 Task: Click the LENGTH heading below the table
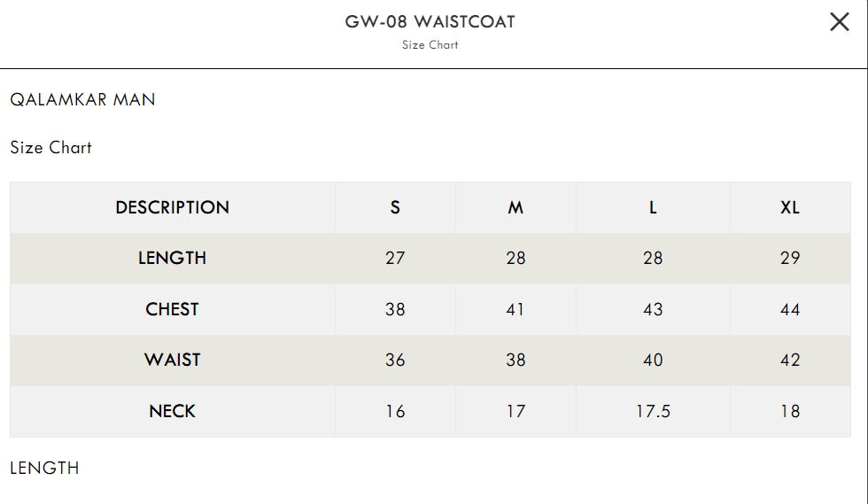[44, 468]
